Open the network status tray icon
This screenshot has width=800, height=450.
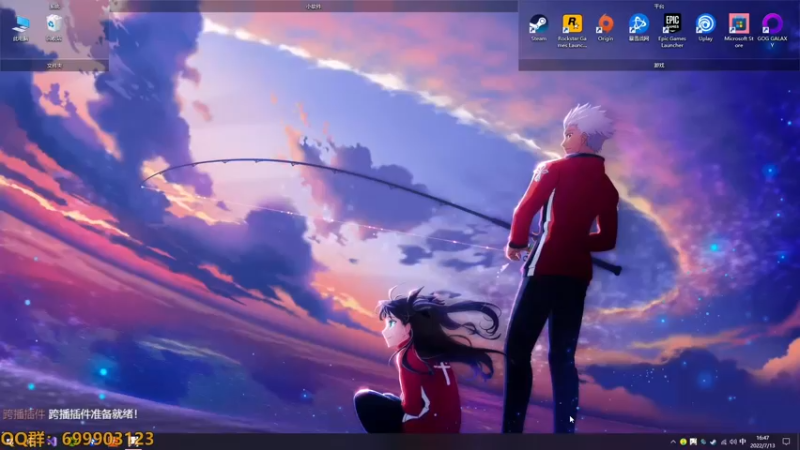723,442
